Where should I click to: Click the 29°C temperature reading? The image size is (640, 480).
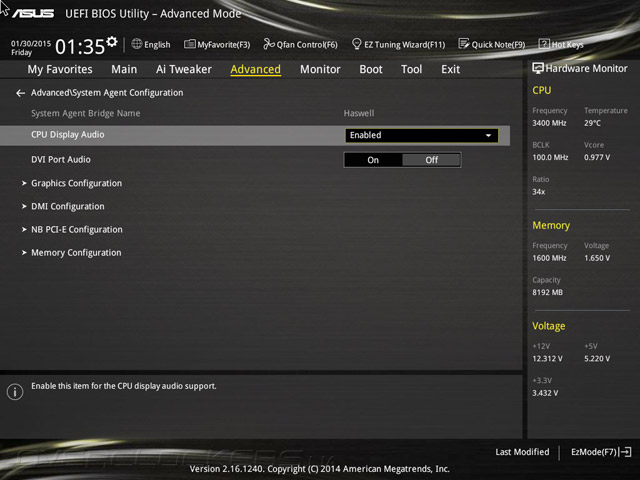point(592,123)
